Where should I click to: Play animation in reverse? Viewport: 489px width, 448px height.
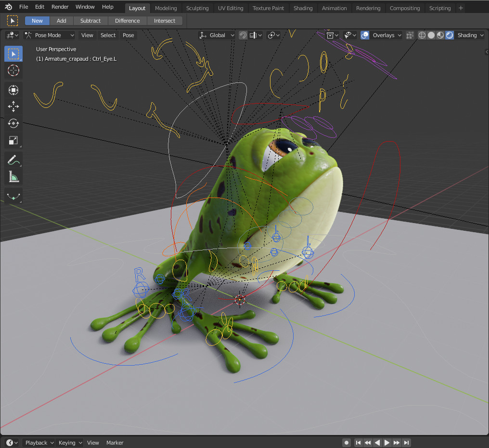pos(377,443)
